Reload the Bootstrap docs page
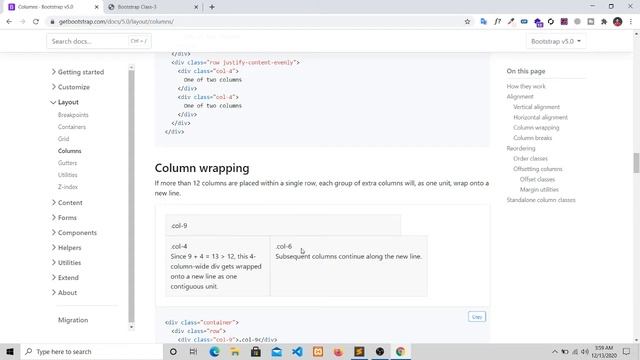 (36, 22)
